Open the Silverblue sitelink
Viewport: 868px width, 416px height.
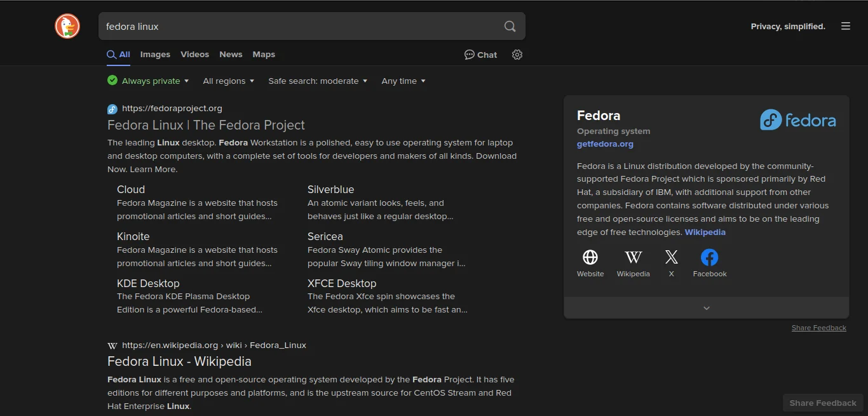(x=331, y=189)
